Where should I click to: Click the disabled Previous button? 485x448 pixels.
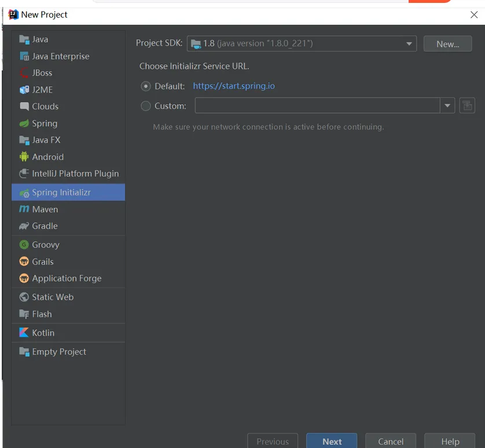273,441
